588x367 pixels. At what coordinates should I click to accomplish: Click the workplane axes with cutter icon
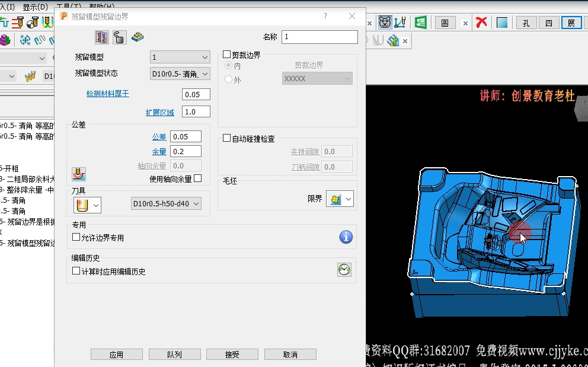400,23
